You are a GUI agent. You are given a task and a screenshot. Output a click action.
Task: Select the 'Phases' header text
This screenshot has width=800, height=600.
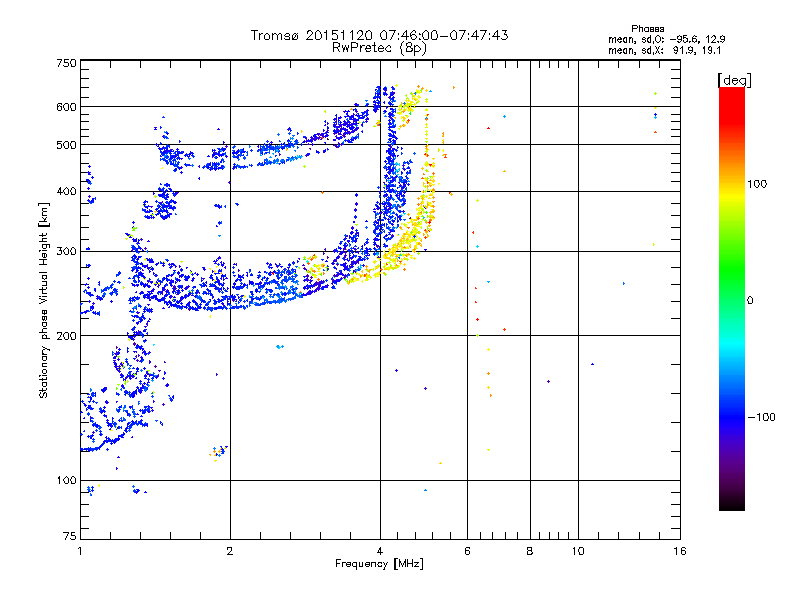click(647, 29)
